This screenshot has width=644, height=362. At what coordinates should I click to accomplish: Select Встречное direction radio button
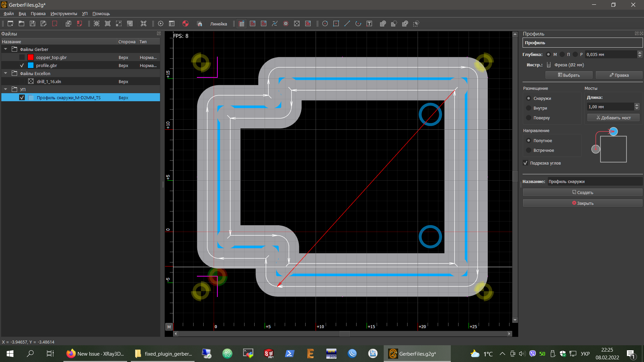529,150
